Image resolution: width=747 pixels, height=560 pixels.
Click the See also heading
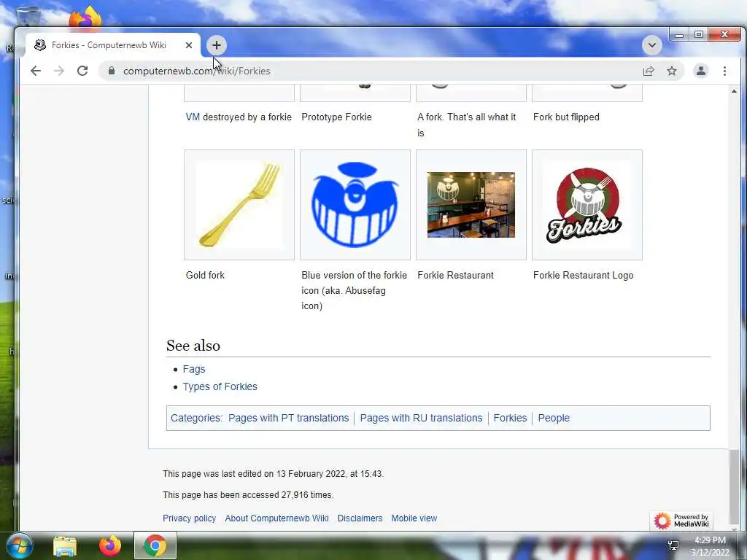[x=193, y=346]
